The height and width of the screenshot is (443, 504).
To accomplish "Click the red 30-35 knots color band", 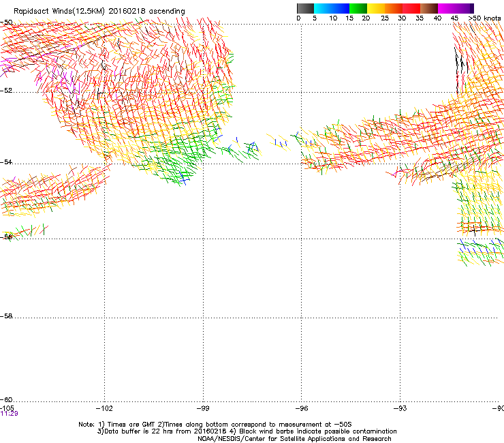I will click(x=411, y=8).
